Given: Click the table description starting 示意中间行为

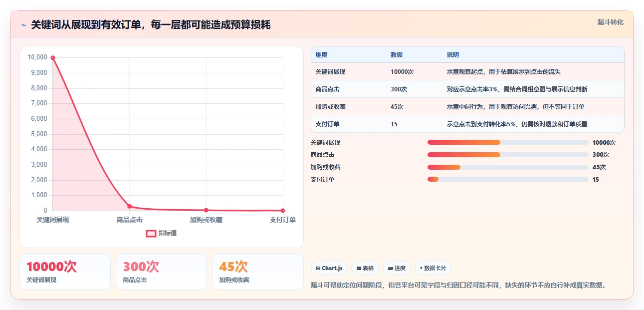Looking at the screenshot, I should pos(516,107).
